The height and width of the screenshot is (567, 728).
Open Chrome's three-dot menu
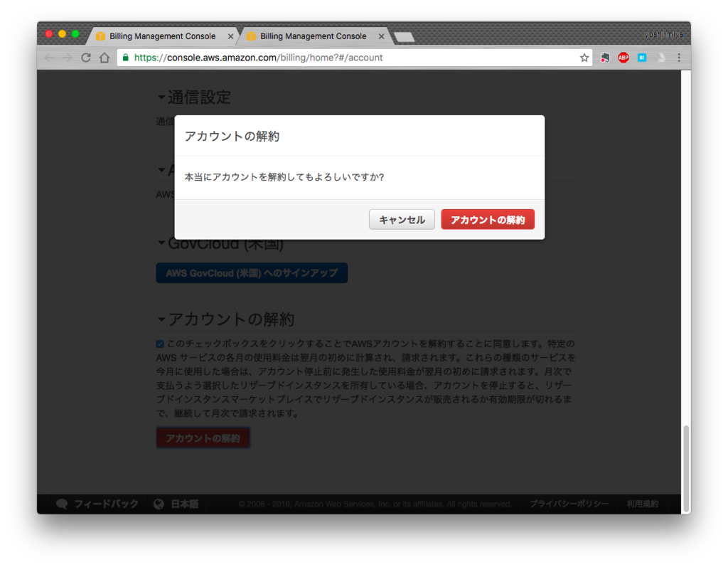679,58
